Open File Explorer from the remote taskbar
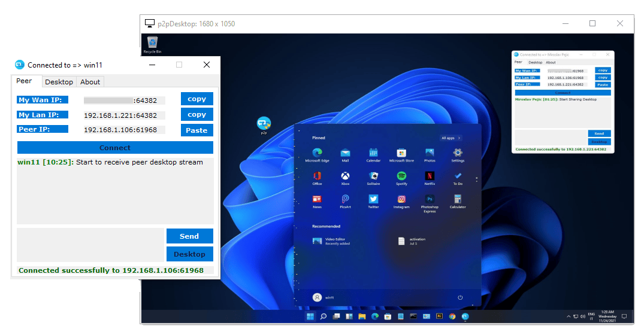Viewport: 644px width, 335px height. 362,316
